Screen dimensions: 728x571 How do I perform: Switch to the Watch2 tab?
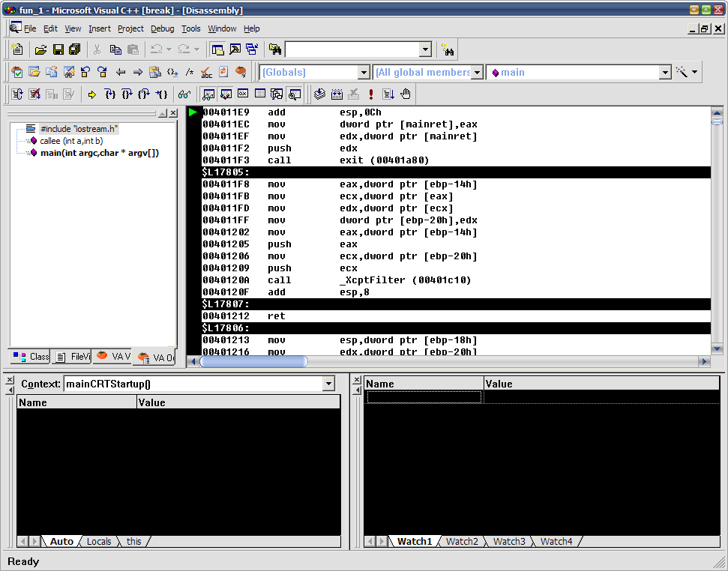coord(463,541)
